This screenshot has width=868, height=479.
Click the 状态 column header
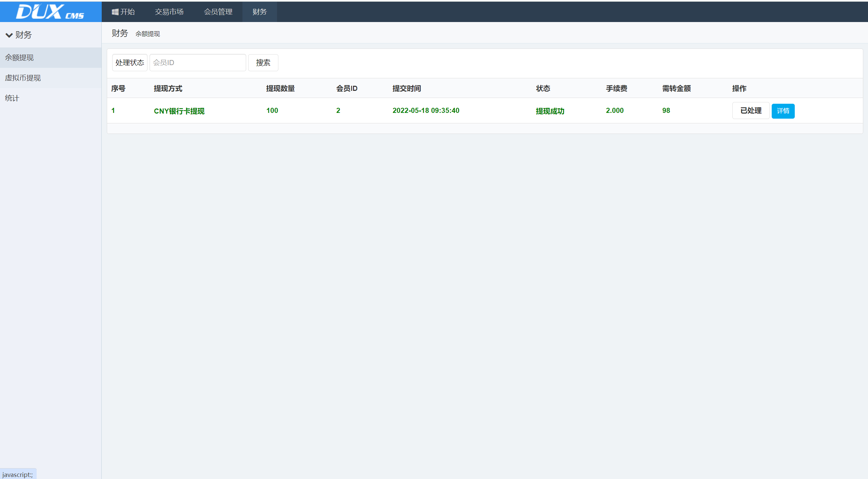coord(543,88)
